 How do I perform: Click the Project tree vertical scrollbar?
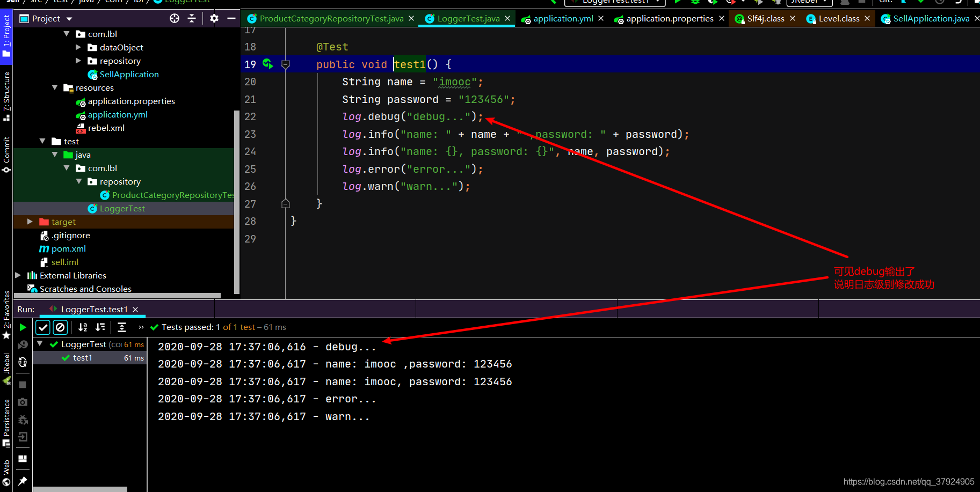(237, 201)
